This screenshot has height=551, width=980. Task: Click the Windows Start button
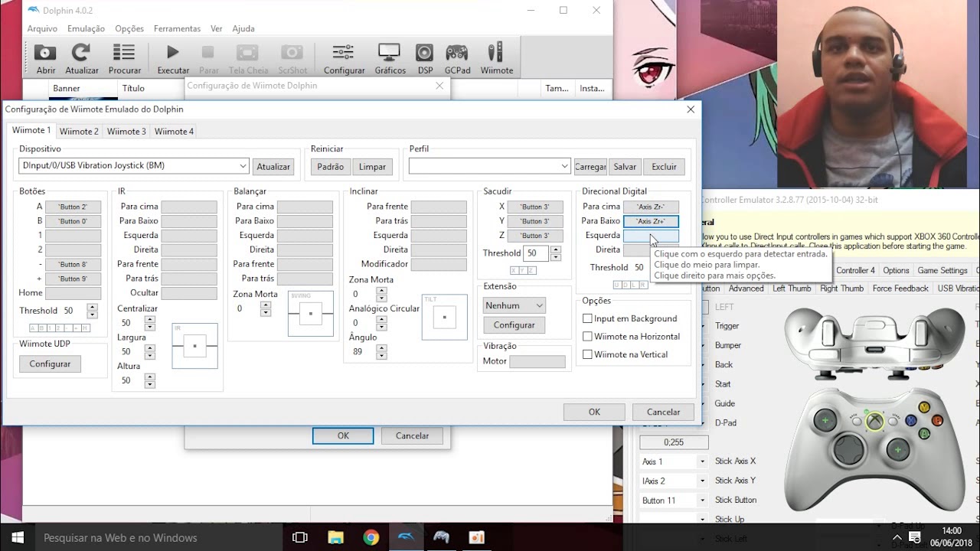[x=17, y=537]
